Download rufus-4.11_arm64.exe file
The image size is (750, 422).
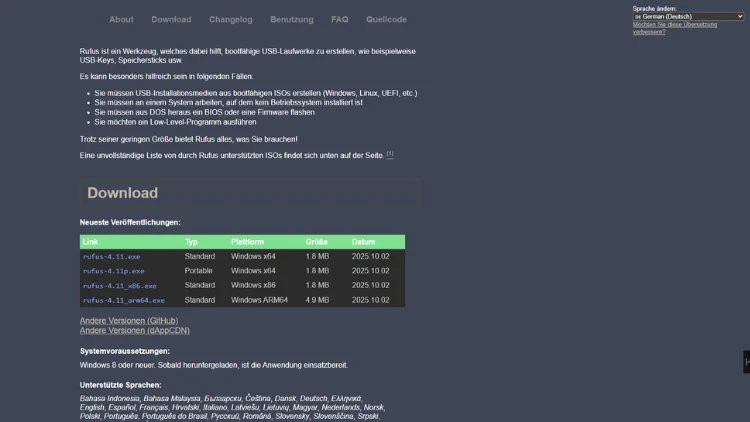tap(123, 300)
